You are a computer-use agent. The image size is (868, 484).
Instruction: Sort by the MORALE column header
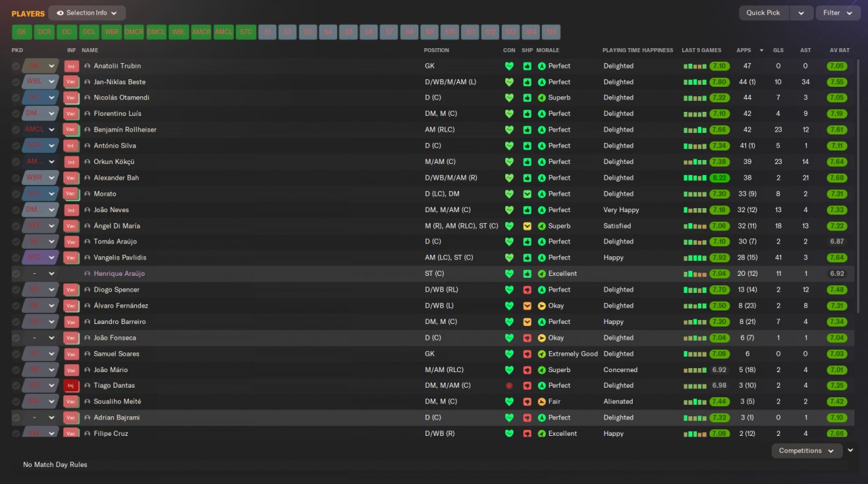point(548,50)
